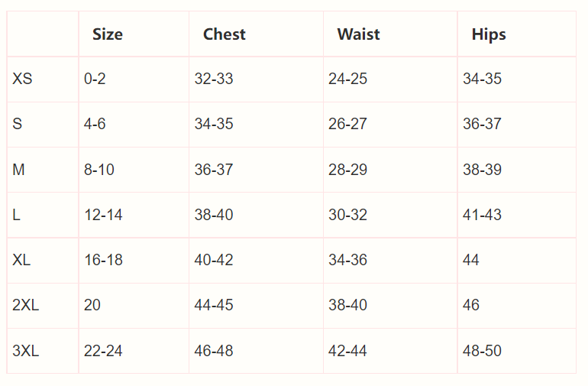The image size is (588, 386).
Task: Select chest value 38-40
Action: point(214,215)
